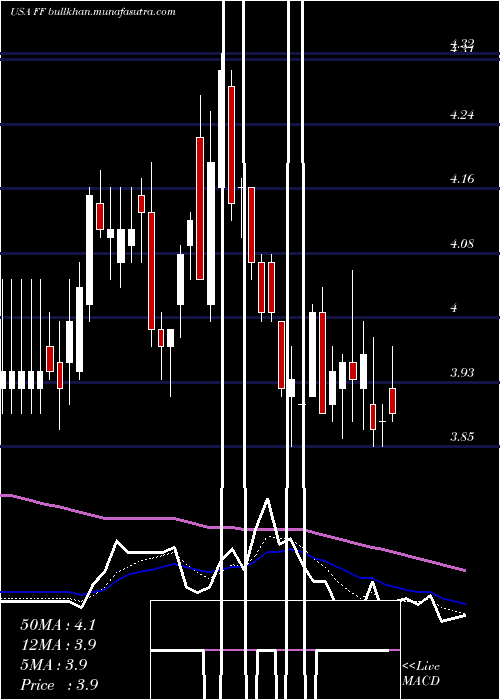
Task: Click the 4 price axis label
Action: (454, 308)
